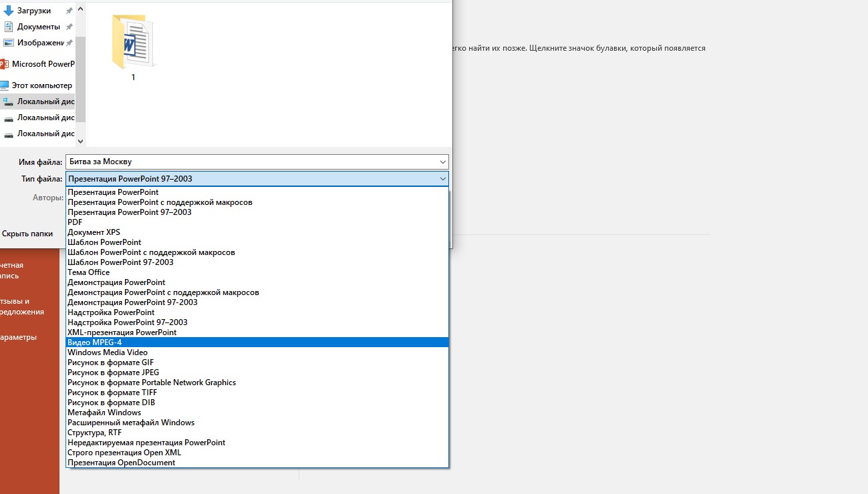The width and height of the screenshot is (868, 494).
Task: Pick 'Рисунок в формате JPEG'
Action: [257, 373]
